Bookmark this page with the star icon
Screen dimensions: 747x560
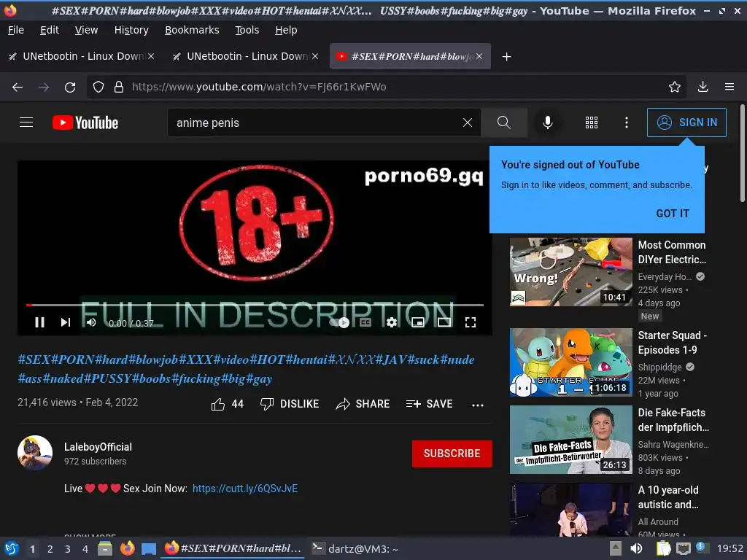[x=674, y=87]
